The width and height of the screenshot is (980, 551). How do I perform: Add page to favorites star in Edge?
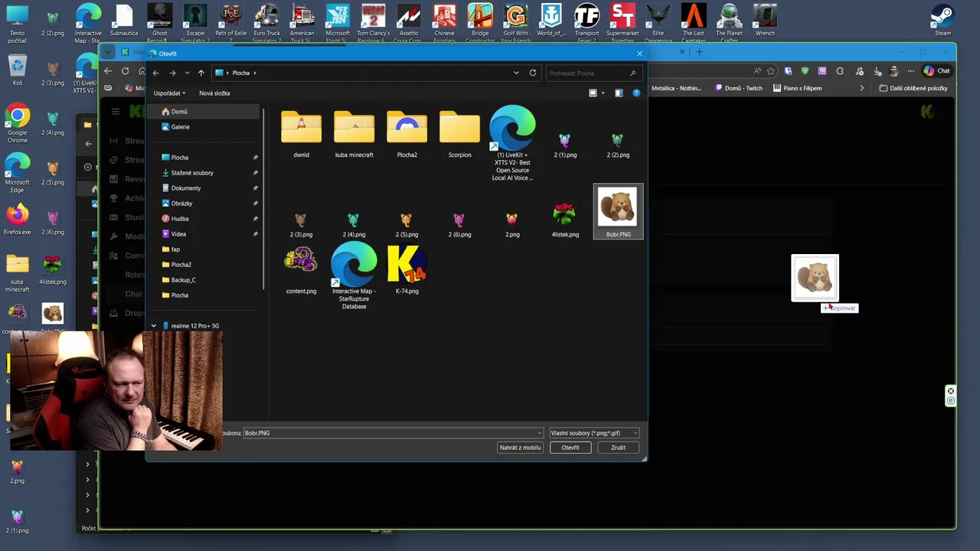click(771, 70)
